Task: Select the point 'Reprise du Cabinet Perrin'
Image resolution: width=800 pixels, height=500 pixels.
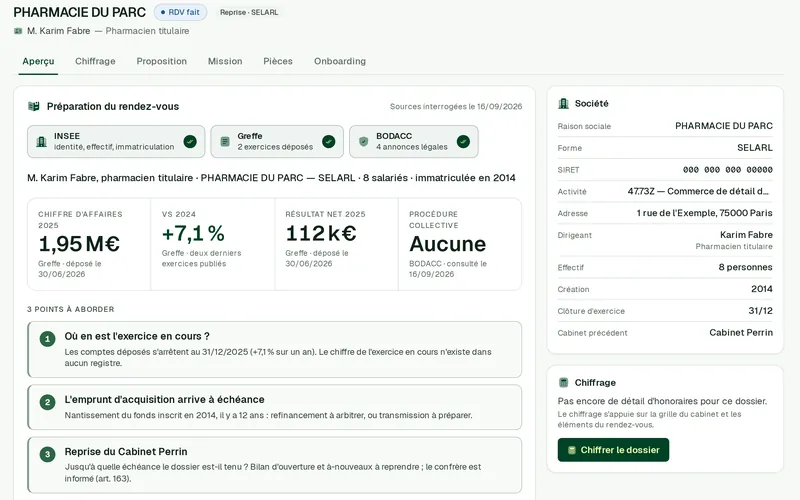Action: (274, 465)
